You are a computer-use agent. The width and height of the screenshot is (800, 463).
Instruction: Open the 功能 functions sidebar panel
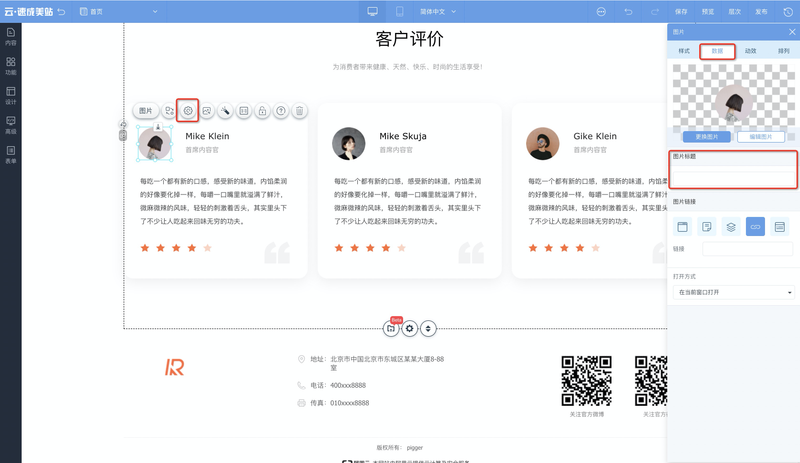11,66
